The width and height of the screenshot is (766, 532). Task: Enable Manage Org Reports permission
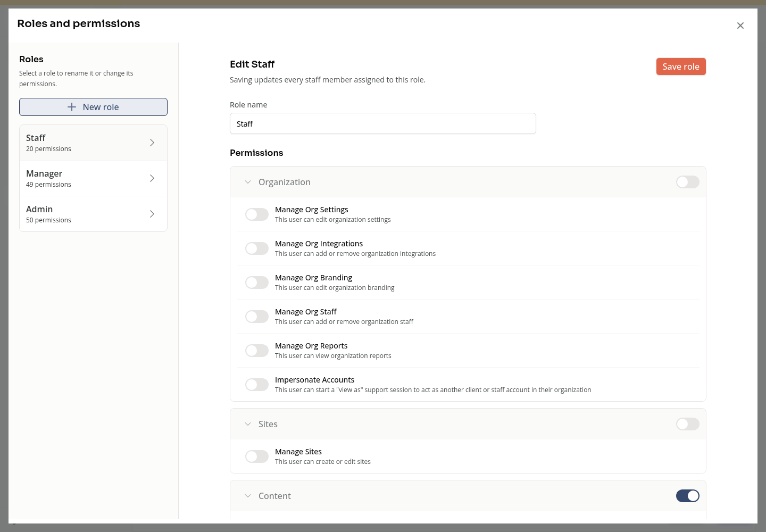point(257,351)
